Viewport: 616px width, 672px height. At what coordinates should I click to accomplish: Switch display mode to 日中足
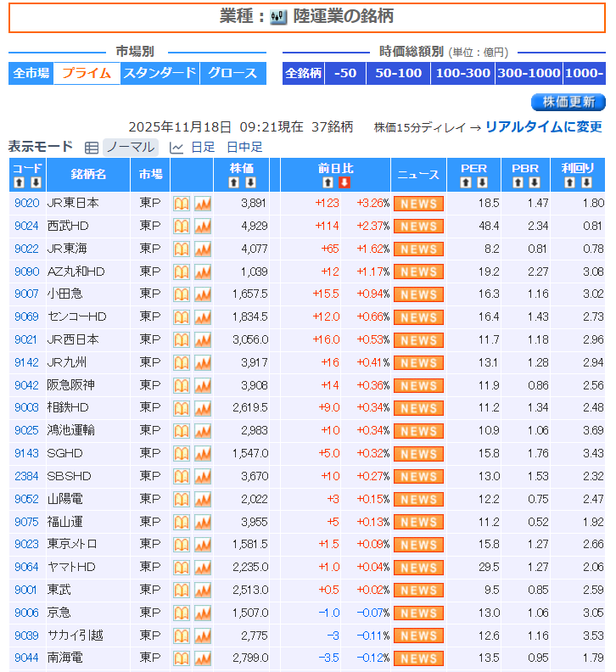244,147
